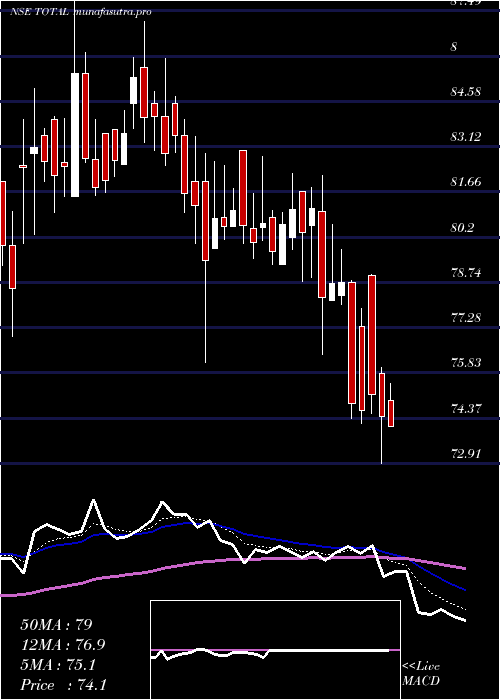Screen dimensions: 500x700
Task: Select the 77.28 price axis label
Action: [466, 318]
